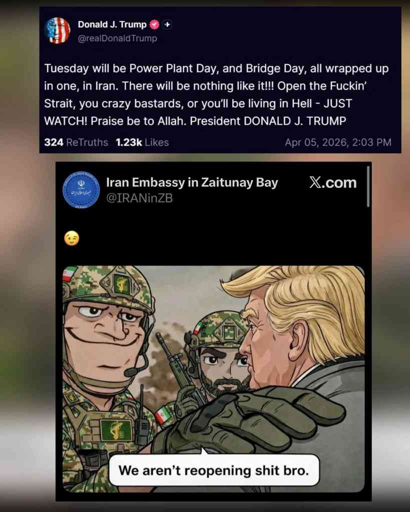Tap the plus follow icon beside the name

[x=167, y=25]
